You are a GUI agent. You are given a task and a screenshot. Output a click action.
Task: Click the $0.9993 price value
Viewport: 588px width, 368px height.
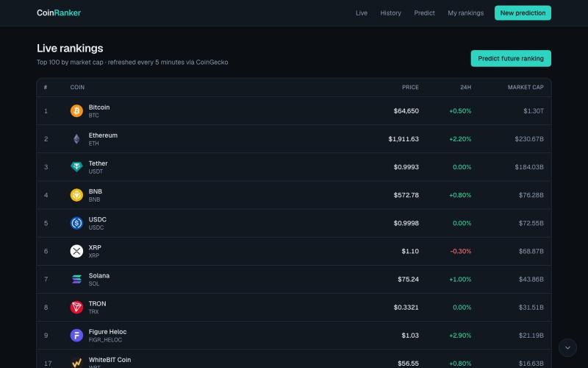(x=406, y=167)
